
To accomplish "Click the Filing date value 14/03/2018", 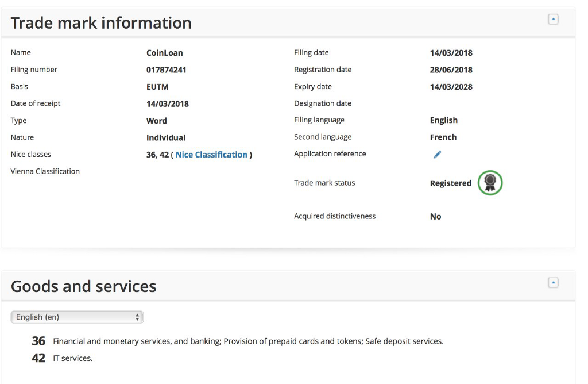I will point(451,53).
